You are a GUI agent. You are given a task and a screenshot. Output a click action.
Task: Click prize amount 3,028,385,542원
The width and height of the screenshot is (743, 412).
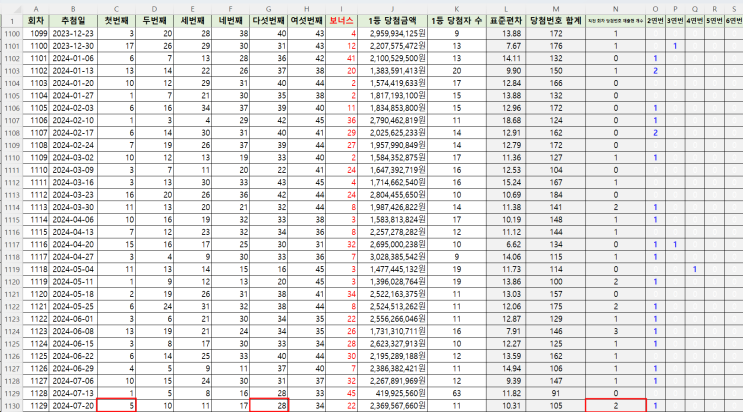[392, 257]
